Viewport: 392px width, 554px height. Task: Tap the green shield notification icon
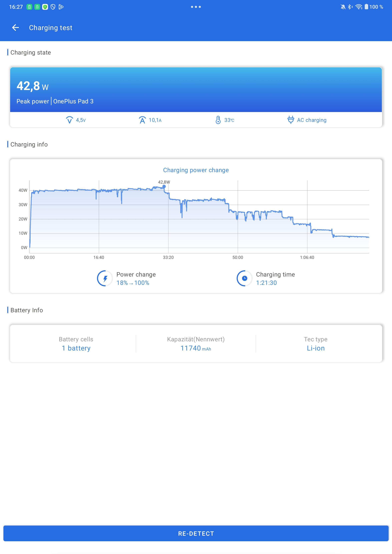45,7
